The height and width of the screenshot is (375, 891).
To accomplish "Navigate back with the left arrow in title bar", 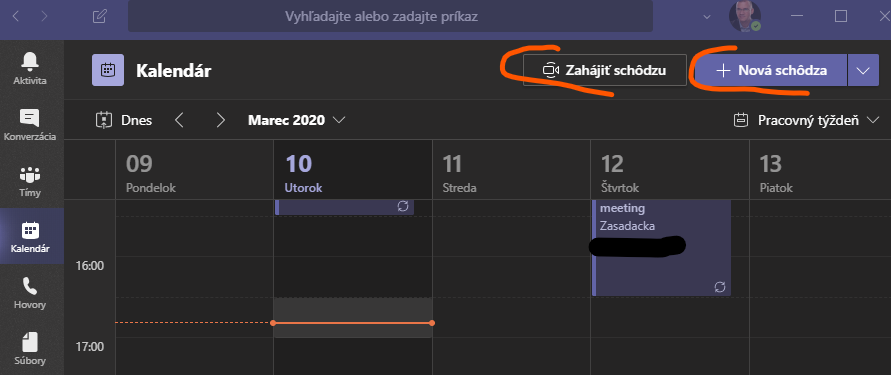I will click(x=16, y=16).
